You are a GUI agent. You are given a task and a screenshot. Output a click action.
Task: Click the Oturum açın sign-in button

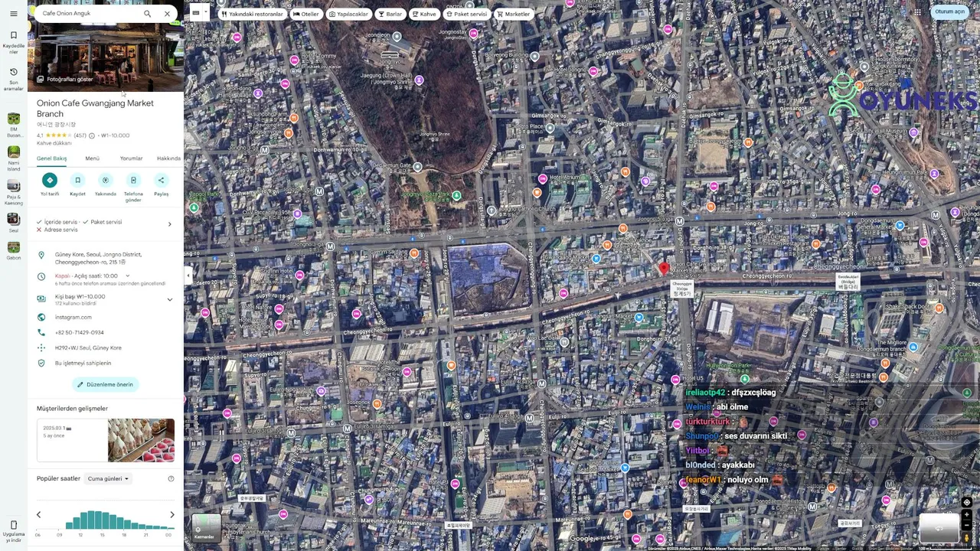[949, 12]
